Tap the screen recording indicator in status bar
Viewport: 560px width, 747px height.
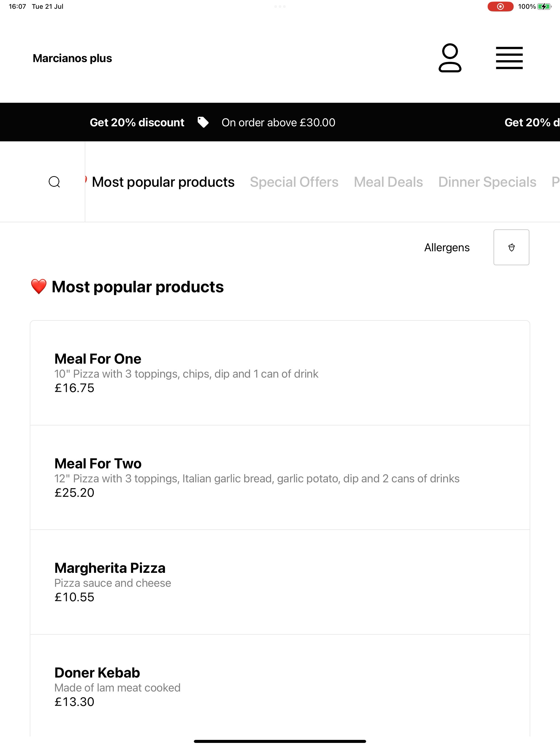pyautogui.click(x=500, y=6)
